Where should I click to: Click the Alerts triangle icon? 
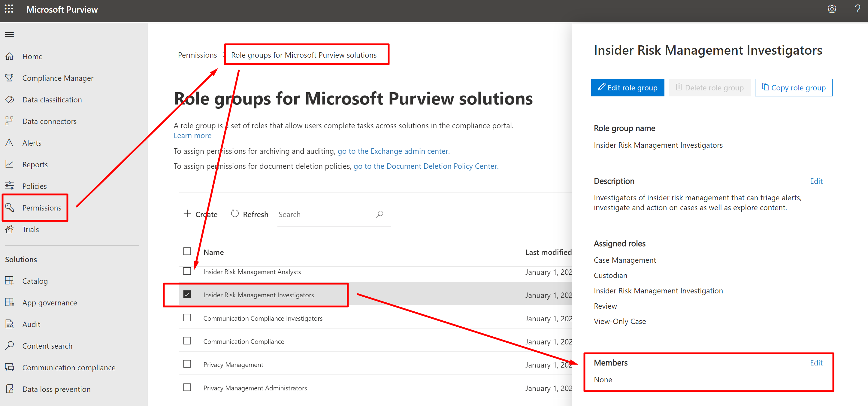(x=9, y=143)
